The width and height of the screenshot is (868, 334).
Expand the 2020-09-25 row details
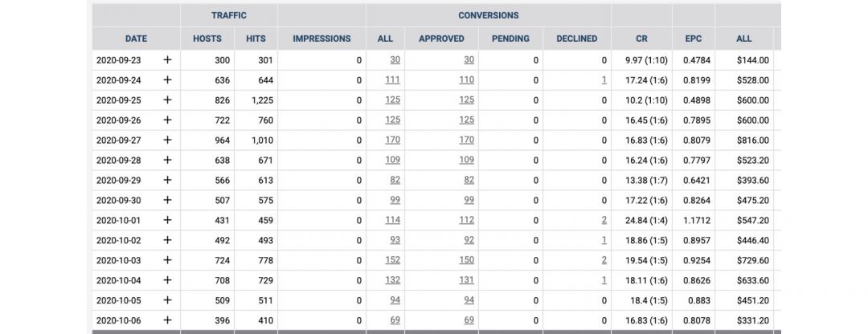tap(167, 100)
